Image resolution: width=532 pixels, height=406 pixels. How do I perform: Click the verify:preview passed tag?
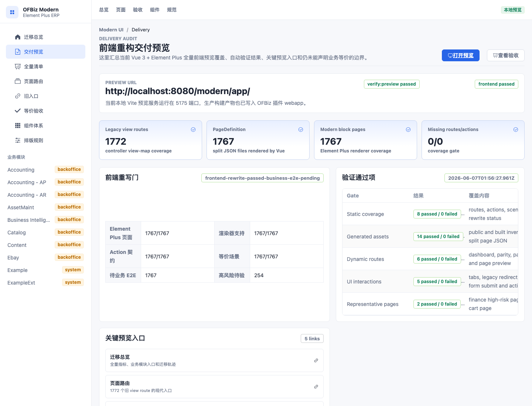(x=392, y=84)
